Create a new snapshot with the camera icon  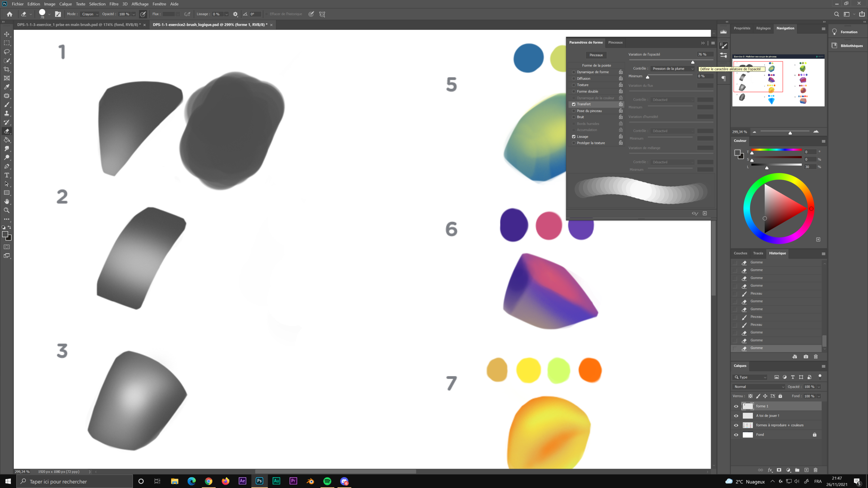click(805, 357)
